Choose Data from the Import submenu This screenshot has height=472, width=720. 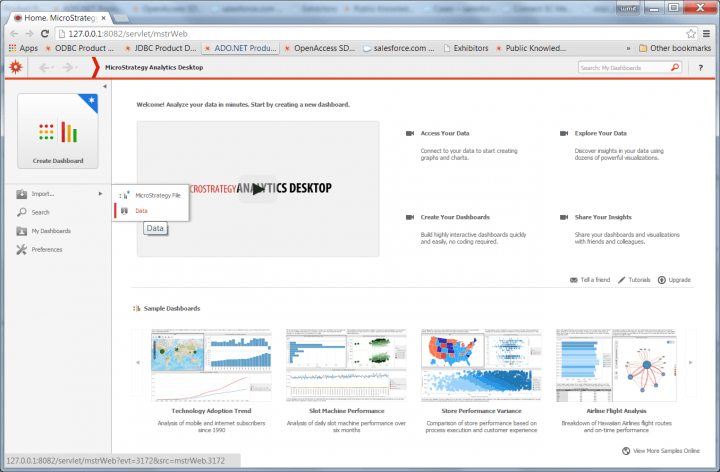coord(141,211)
